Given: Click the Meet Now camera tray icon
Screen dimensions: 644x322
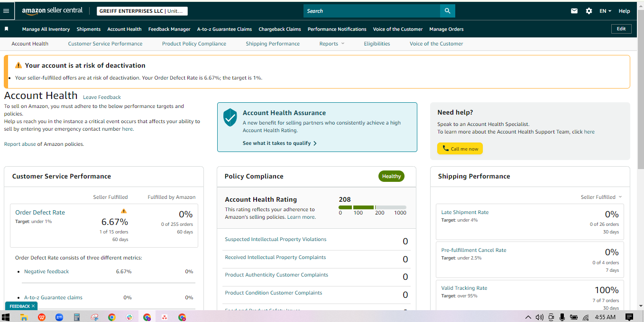Looking at the screenshot, I should coord(551,317).
